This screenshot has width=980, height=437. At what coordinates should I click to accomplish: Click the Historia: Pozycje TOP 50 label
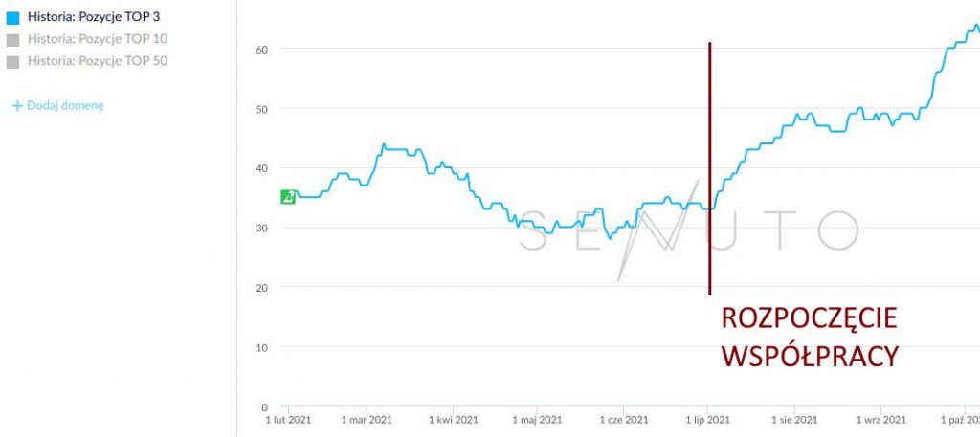coord(98,61)
